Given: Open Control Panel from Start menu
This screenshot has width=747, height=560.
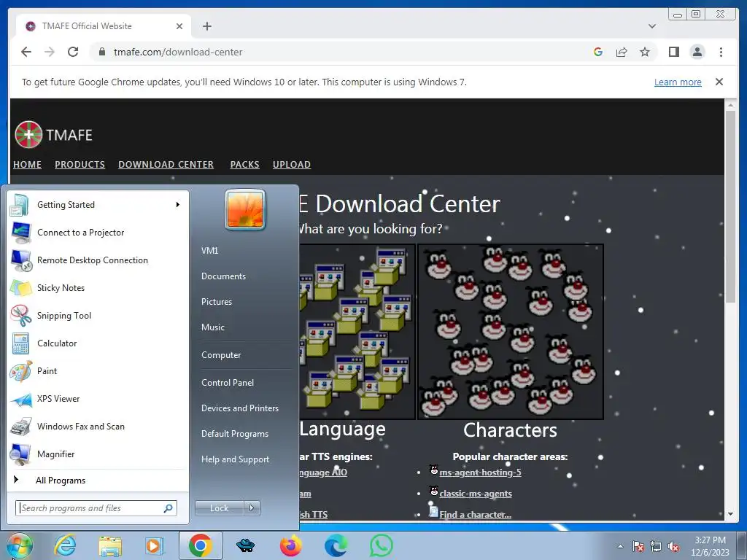Looking at the screenshot, I should (x=228, y=382).
